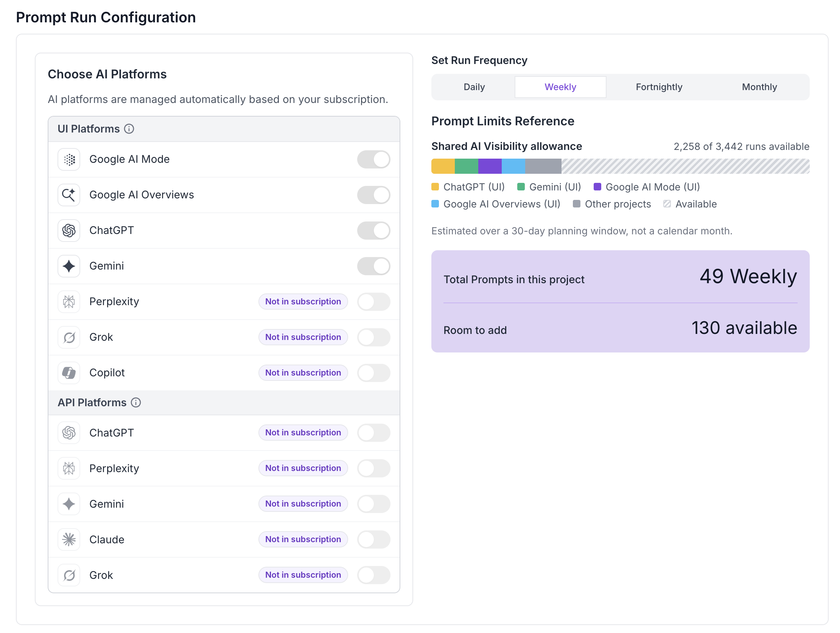Click the Google AI Mode platform icon
Viewport: 840px width, 633px height.
pyautogui.click(x=69, y=159)
